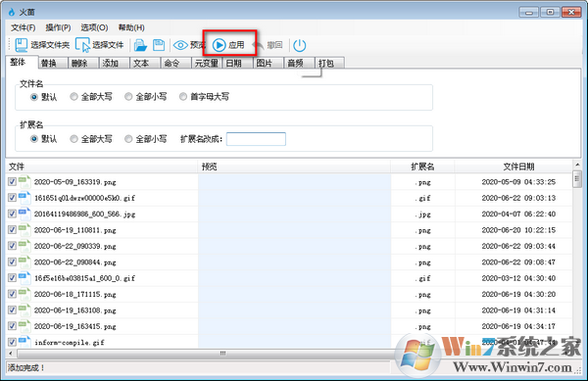
Task: Select 全部大写 radio under 扩展名
Action: [x=73, y=139]
